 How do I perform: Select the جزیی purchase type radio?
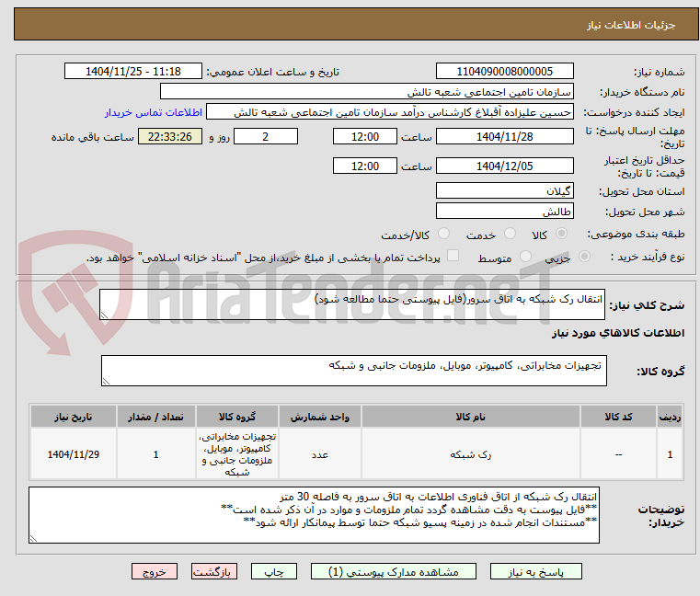(x=584, y=257)
